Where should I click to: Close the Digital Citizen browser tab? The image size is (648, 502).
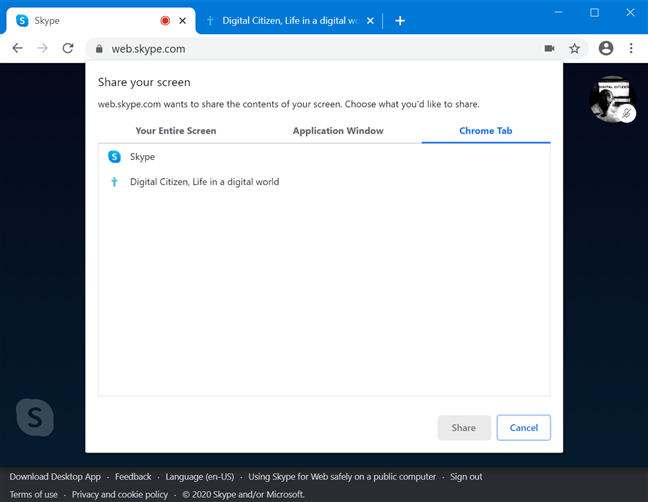pyautogui.click(x=370, y=21)
